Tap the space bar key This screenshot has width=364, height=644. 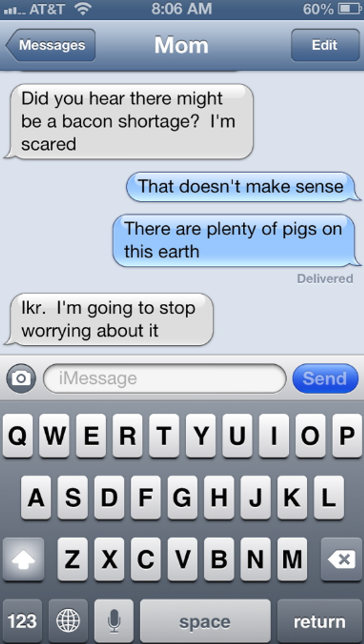205,621
